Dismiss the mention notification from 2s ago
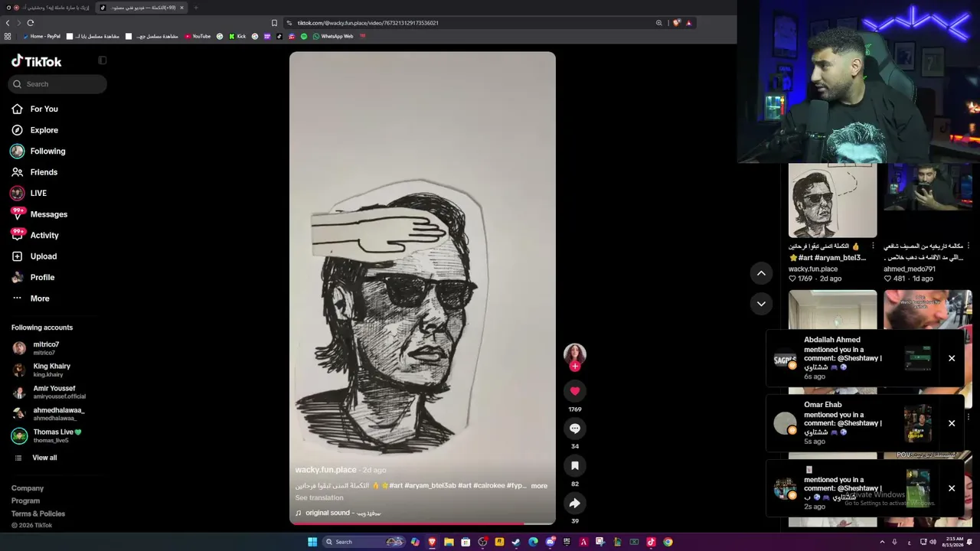The width and height of the screenshot is (980, 551). coord(952,488)
